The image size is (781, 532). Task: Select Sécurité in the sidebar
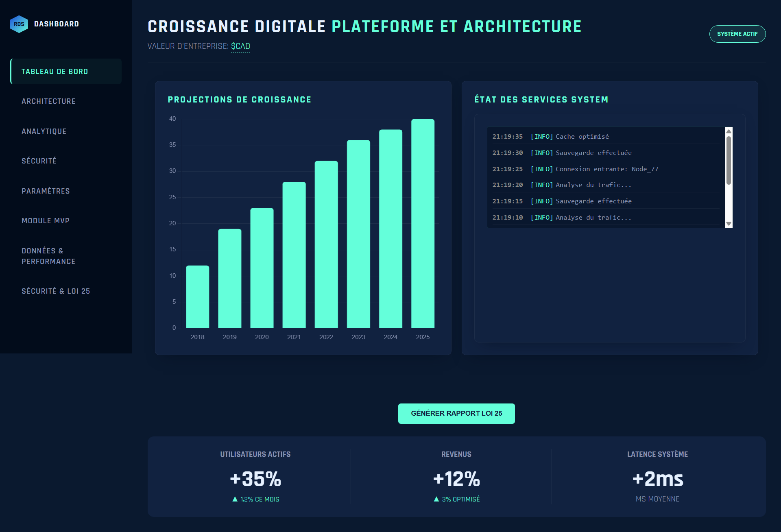point(66,161)
